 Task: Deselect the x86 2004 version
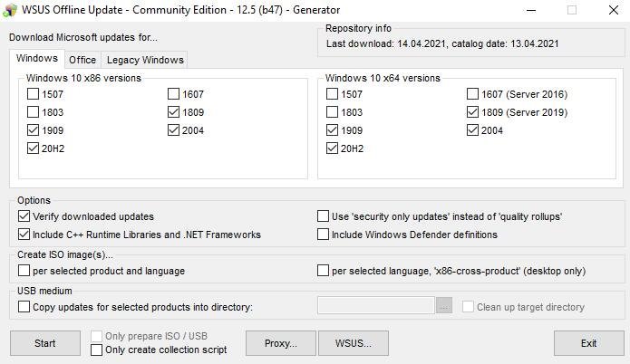(173, 130)
